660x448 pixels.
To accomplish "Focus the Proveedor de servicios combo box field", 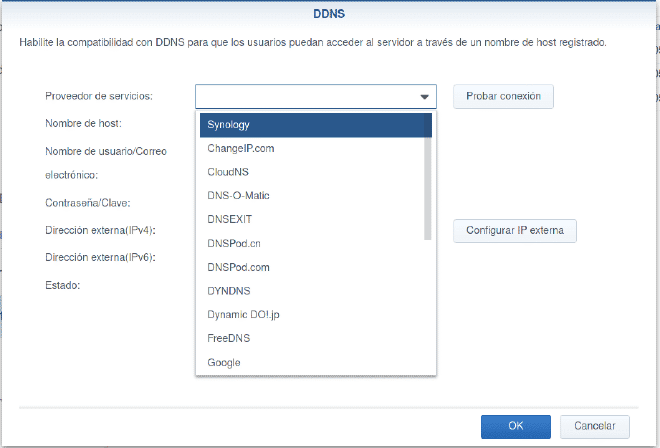I will coord(316,96).
